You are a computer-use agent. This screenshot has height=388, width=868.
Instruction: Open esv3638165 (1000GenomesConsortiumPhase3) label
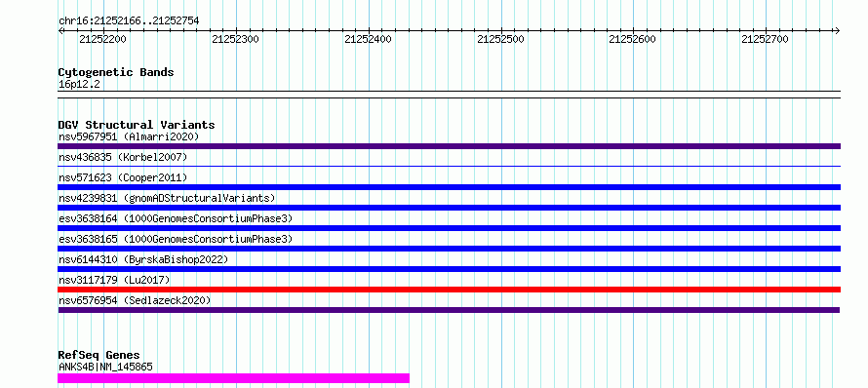coord(176,239)
